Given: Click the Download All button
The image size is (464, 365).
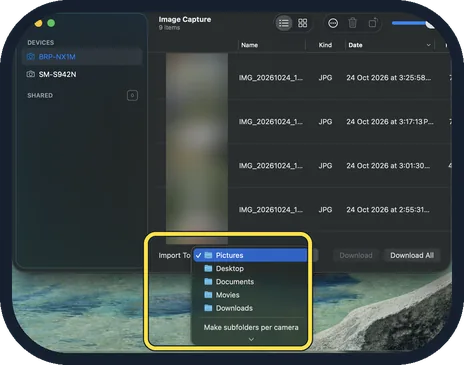Looking at the screenshot, I should (x=412, y=255).
